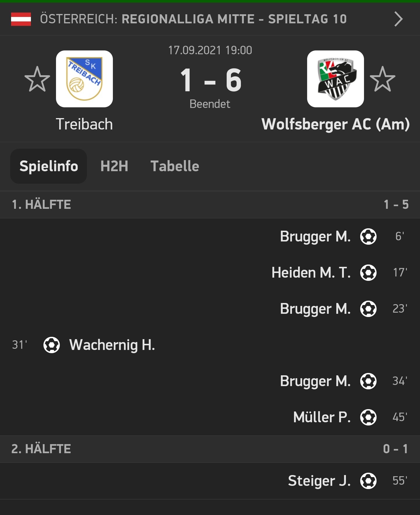
Task: Open the SK Treibach team logo
Action: 84,79
